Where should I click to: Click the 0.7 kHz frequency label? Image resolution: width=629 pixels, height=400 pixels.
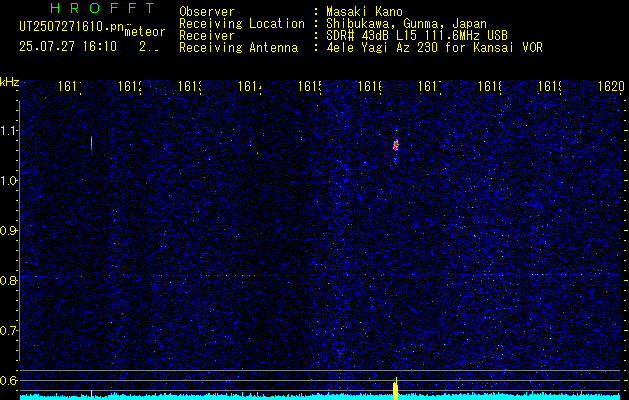[8, 330]
